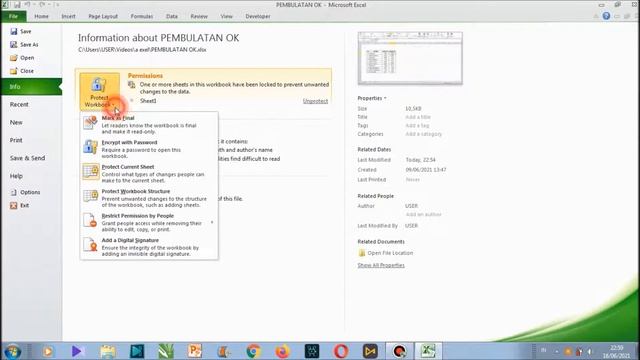Switch to the Insert ribbon tab
Viewport: 640px width, 360px height.
click(x=69, y=16)
